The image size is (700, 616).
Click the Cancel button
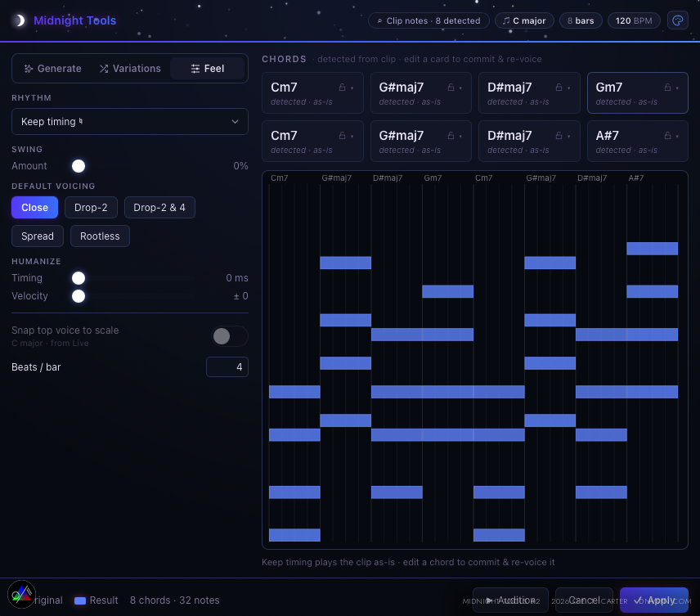(584, 600)
